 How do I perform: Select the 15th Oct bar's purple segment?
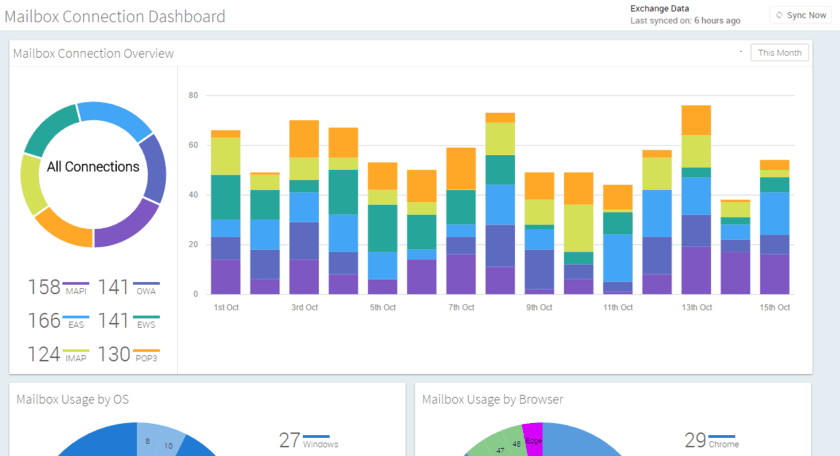[774, 274]
